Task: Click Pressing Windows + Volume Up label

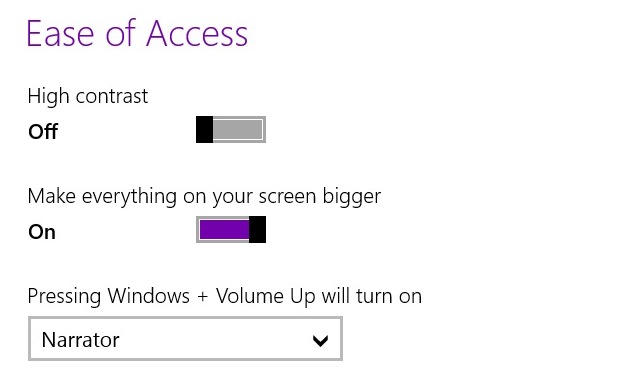Action: pyautogui.click(x=225, y=296)
